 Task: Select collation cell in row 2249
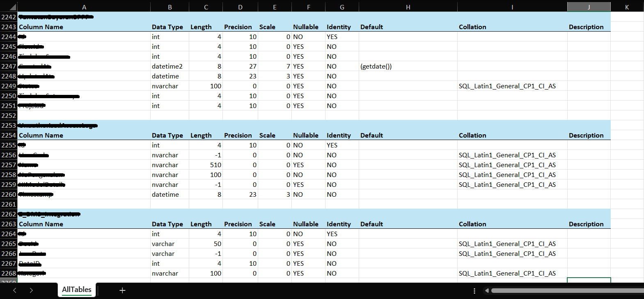(x=512, y=86)
